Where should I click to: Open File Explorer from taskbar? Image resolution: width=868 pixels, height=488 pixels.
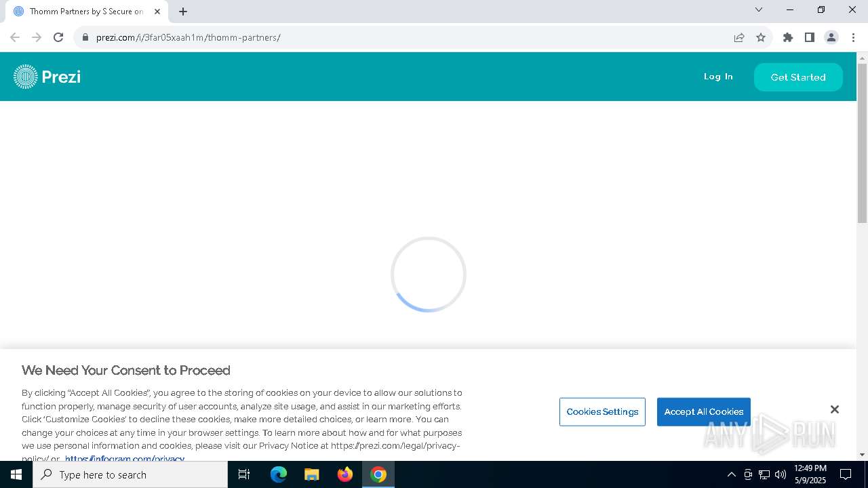pyautogui.click(x=311, y=474)
